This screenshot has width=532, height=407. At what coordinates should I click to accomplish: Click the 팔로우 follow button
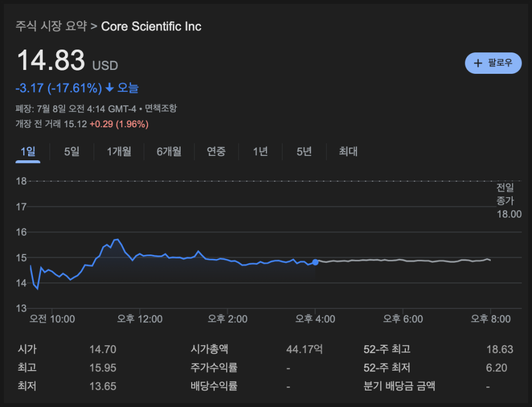(x=493, y=63)
